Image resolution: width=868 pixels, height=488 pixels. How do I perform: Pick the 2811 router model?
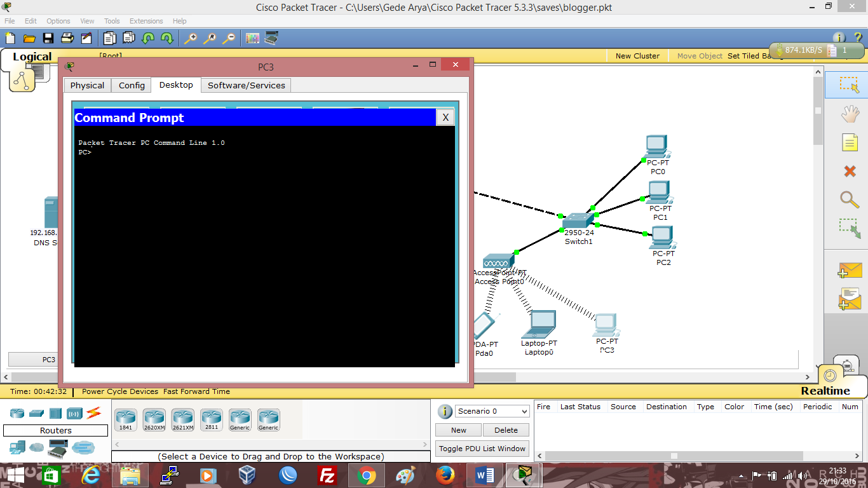click(x=211, y=420)
